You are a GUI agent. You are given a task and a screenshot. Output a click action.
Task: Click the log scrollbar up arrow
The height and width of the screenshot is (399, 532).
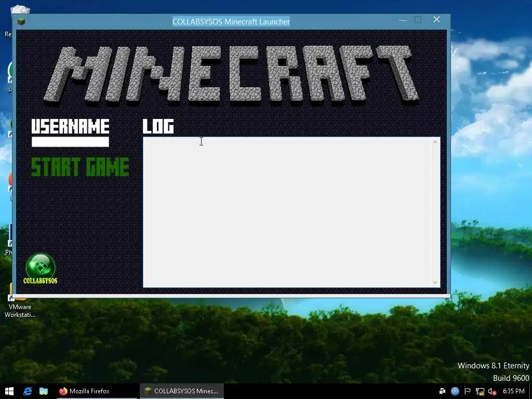pyautogui.click(x=435, y=142)
